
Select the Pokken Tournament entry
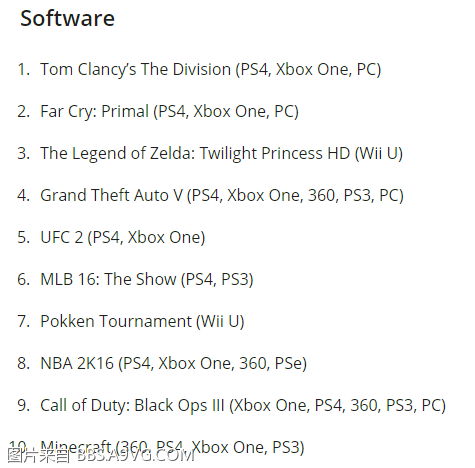coord(142,322)
